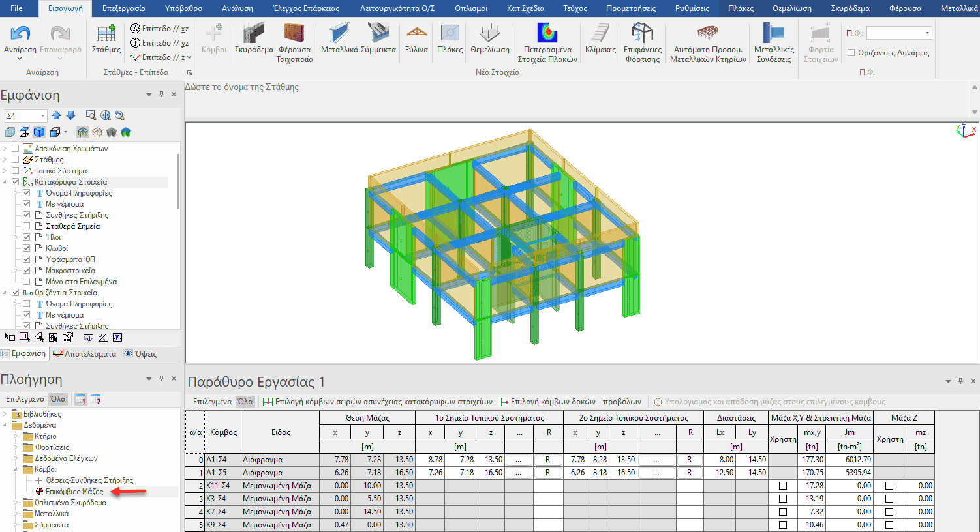Check the Σταθερά Σημεία checkbox
Viewport: 980px width, 532px height.
(27, 226)
